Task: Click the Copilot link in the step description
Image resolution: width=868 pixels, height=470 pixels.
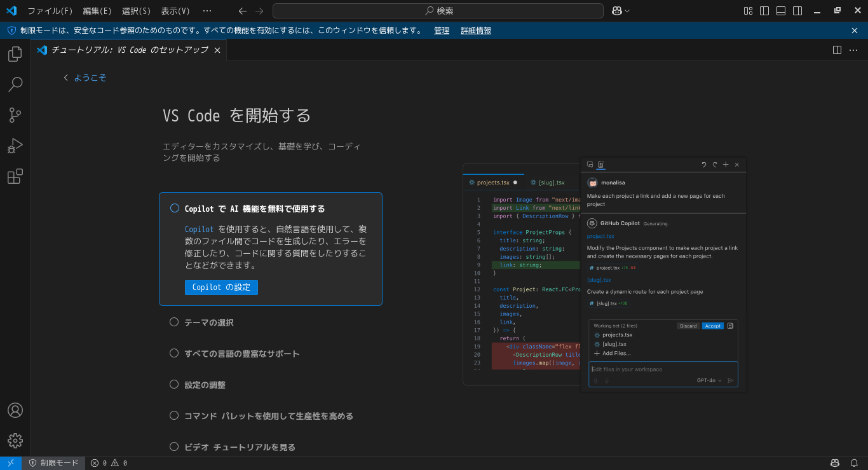Action: (200, 229)
